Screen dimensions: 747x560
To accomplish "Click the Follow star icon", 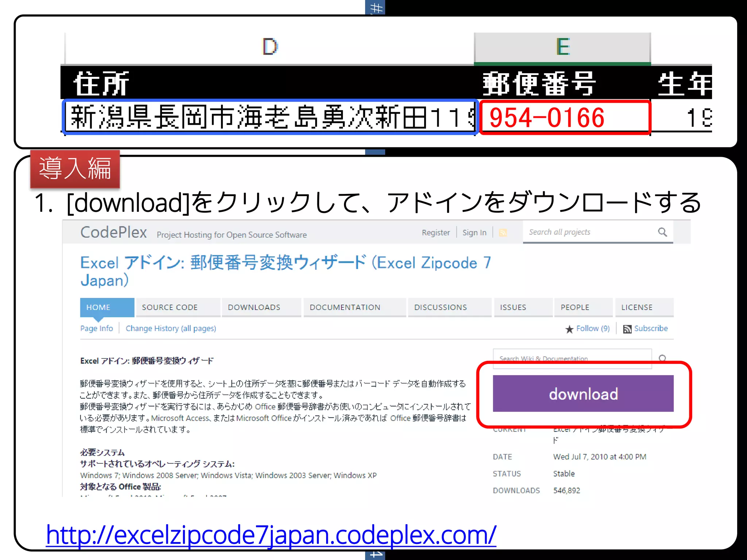I will pyautogui.click(x=569, y=329).
